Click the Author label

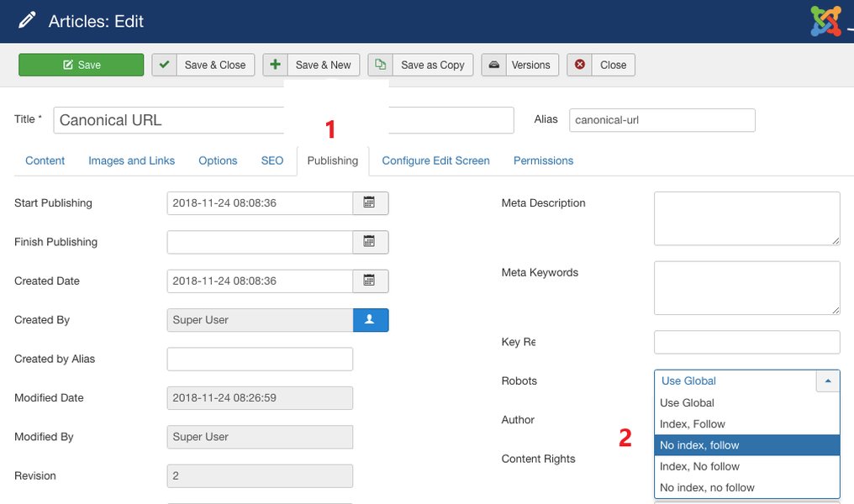(518, 420)
